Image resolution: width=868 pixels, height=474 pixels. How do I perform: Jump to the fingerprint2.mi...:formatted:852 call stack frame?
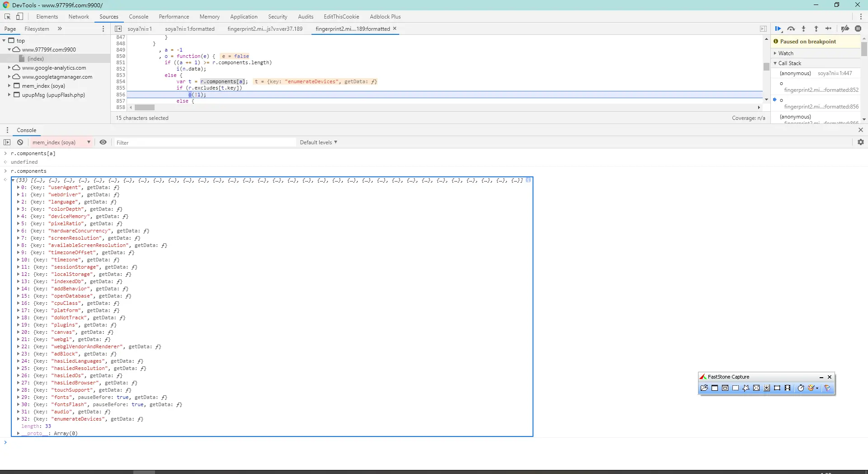click(821, 90)
